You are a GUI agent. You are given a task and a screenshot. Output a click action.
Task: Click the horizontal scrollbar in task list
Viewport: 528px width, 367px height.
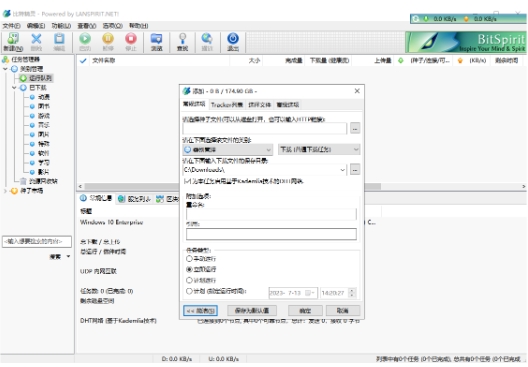click(x=232, y=186)
